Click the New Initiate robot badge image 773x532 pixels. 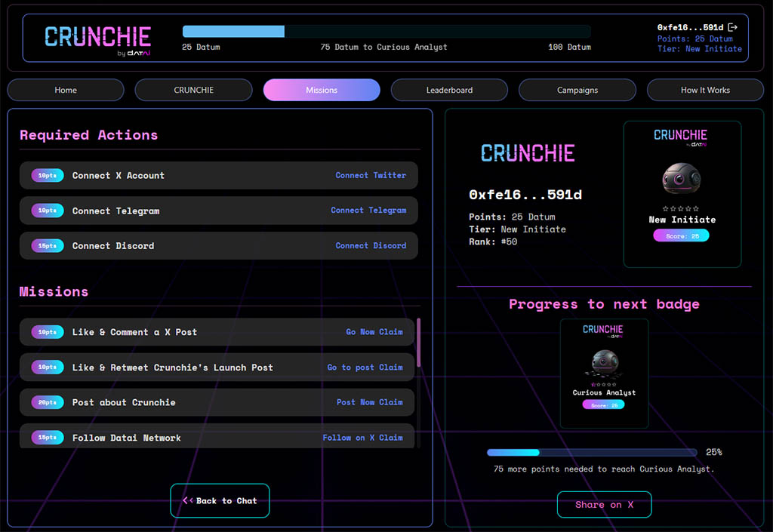point(681,180)
